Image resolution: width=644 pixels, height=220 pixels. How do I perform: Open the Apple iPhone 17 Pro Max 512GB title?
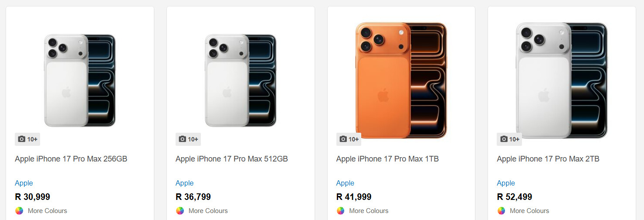232,159
